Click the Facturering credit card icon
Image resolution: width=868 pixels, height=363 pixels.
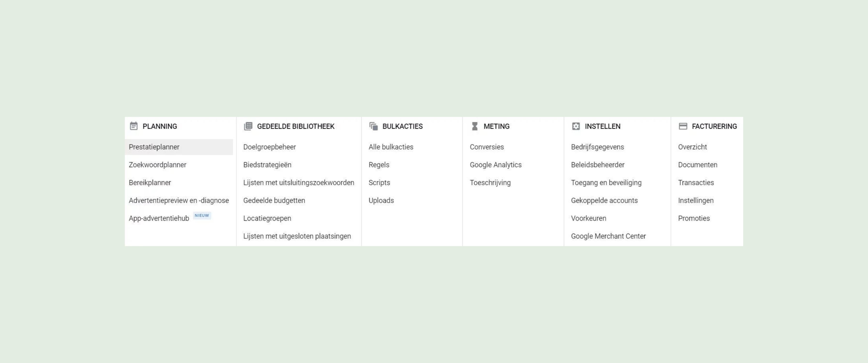click(x=683, y=126)
